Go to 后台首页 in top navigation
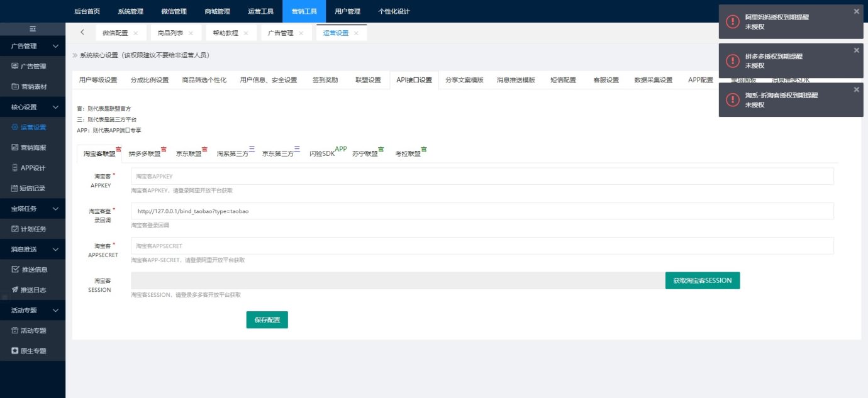 [87, 11]
